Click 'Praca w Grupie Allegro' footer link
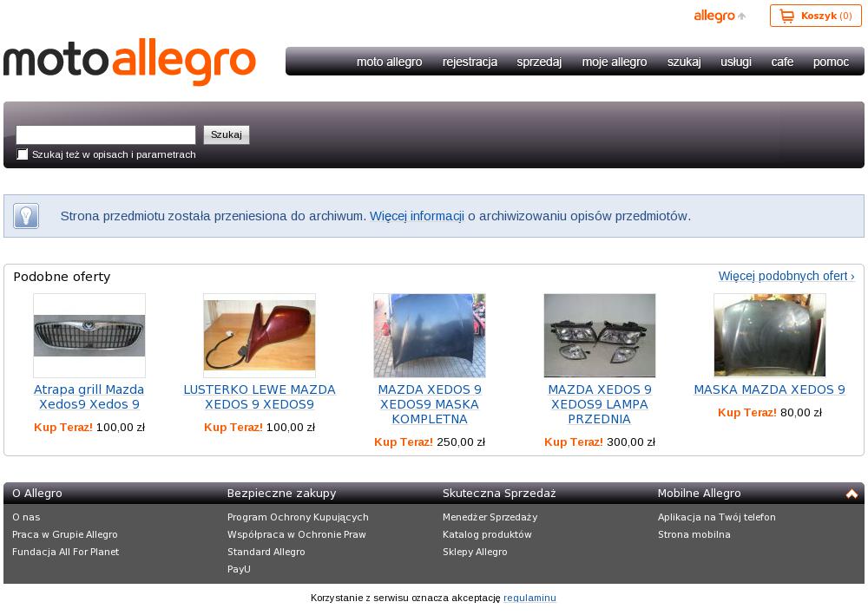The width and height of the screenshot is (868, 615). click(65, 534)
